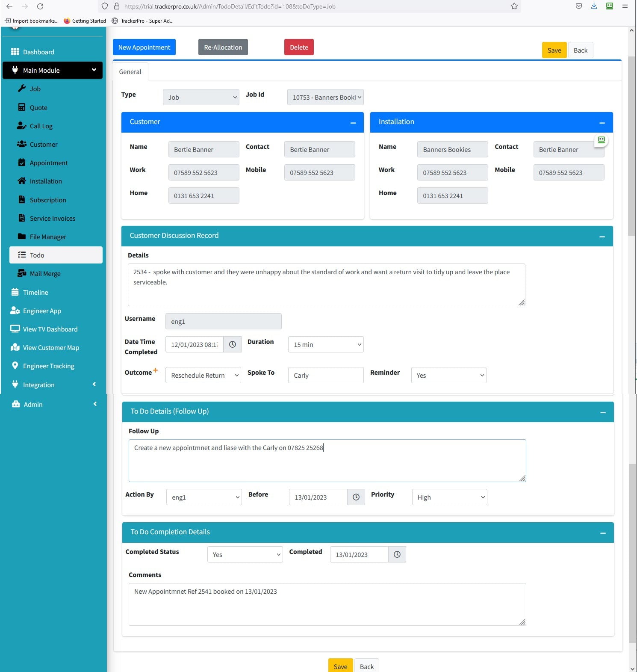The image size is (637, 672).
Task: Click into the Follow Up text area
Action: (327, 461)
